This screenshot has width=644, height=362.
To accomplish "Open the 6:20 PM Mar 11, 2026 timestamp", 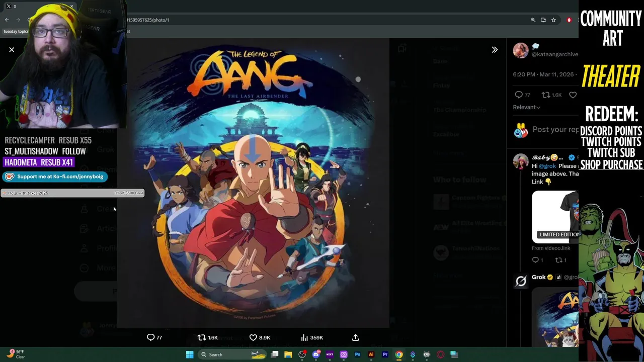I will (x=543, y=74).
